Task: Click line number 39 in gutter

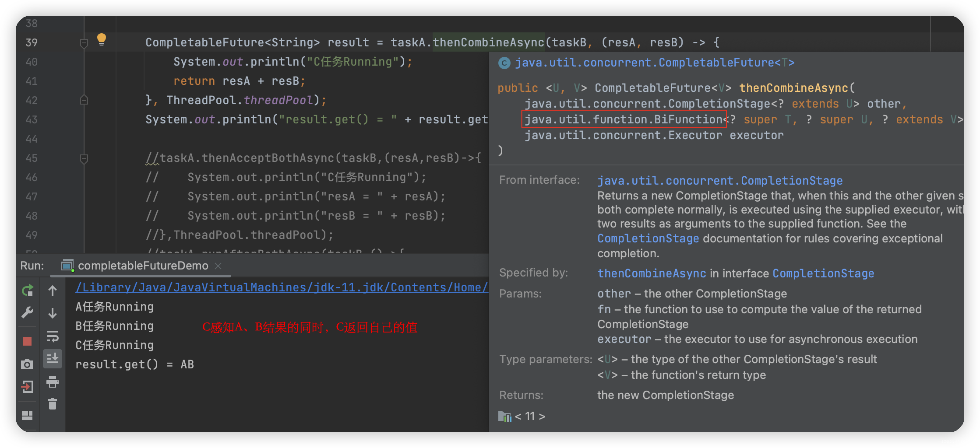Action: point(32,42)
